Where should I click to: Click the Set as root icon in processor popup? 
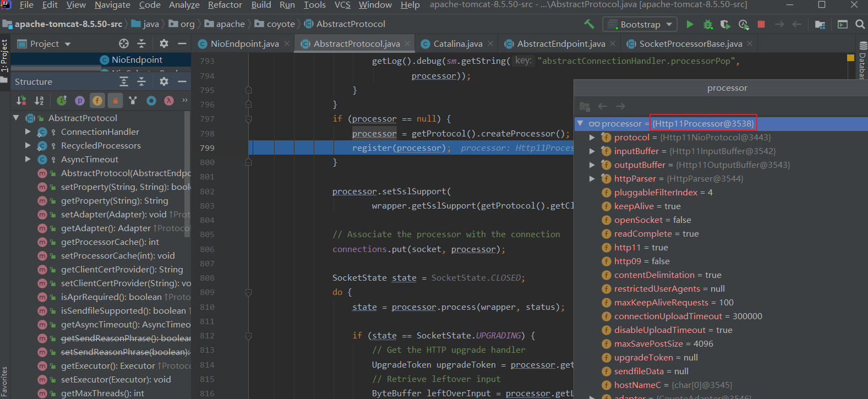[585, 106]
